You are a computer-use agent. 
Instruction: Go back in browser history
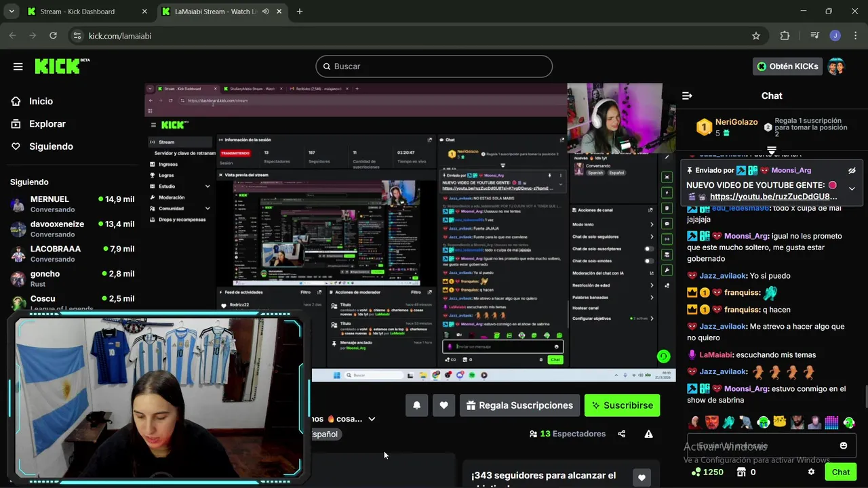(x=12, y=35)
